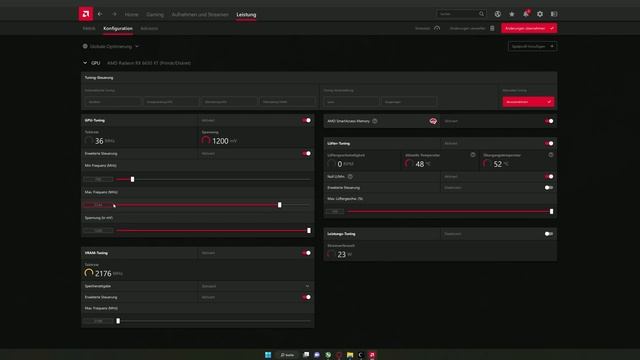Open the web browser globe icon
This screenshot has width=640, height=360.
pos(498,14)
